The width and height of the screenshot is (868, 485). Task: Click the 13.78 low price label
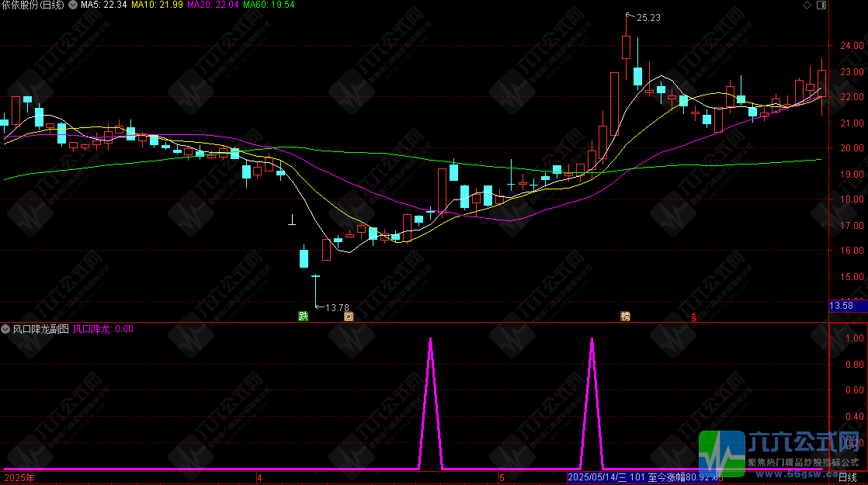coord(337,307)
